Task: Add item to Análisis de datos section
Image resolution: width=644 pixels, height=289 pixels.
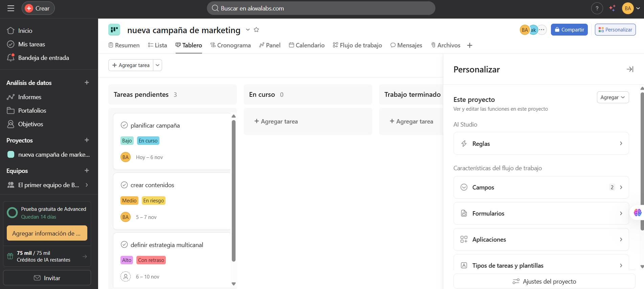Action: (x=87, y=83)
